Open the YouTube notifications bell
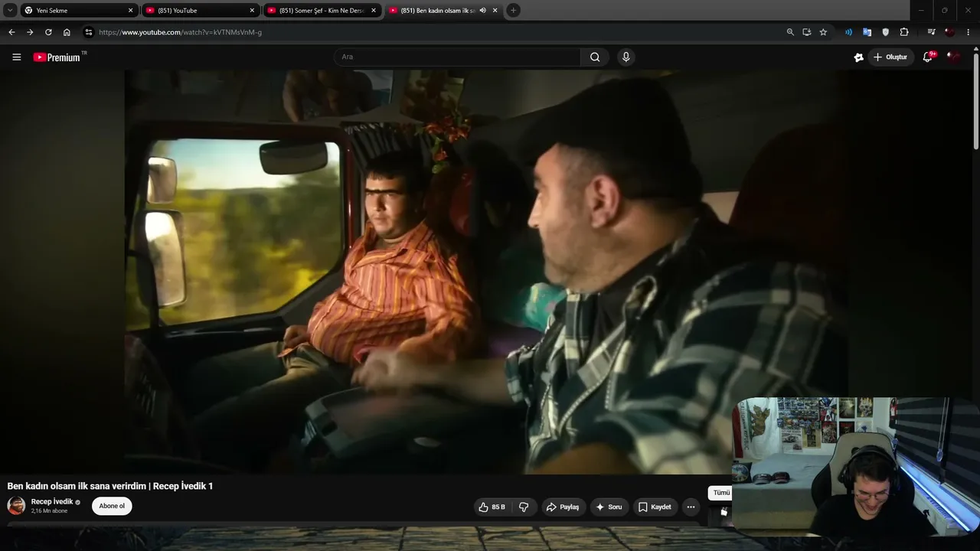The image size is (980, 551). [928, 57]
